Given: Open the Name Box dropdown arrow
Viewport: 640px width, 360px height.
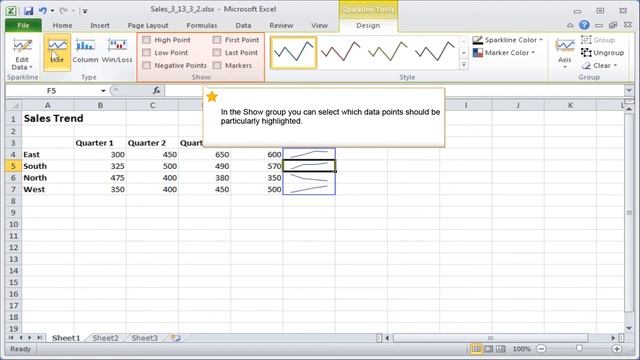Looking at the screenshot, I should (x=103, y=91).
